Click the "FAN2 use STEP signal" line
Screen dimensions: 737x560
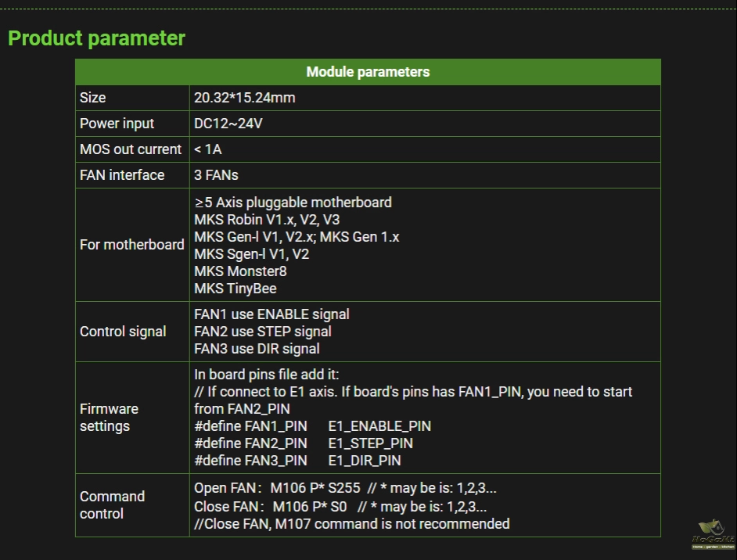(x=264, y=332)
